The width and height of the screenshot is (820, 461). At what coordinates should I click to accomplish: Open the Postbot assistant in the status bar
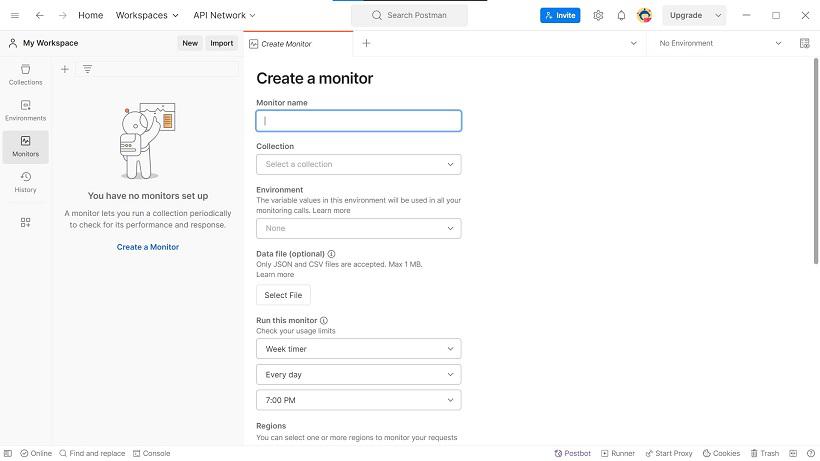(x=573, y=453)
